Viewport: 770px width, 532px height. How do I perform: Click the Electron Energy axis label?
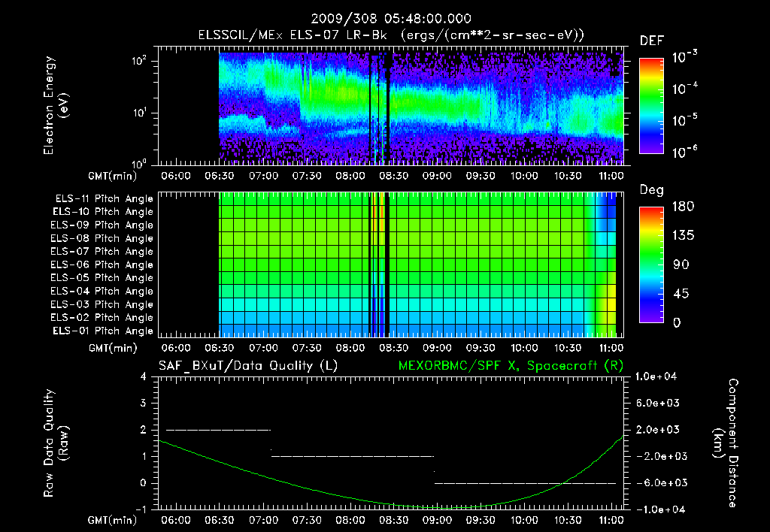pos(56,105)
